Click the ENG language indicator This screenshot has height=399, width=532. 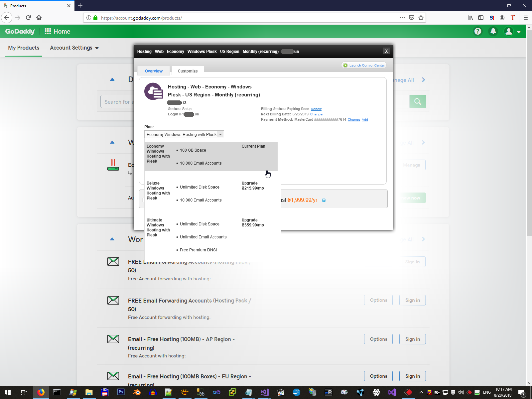pos(487,392)
